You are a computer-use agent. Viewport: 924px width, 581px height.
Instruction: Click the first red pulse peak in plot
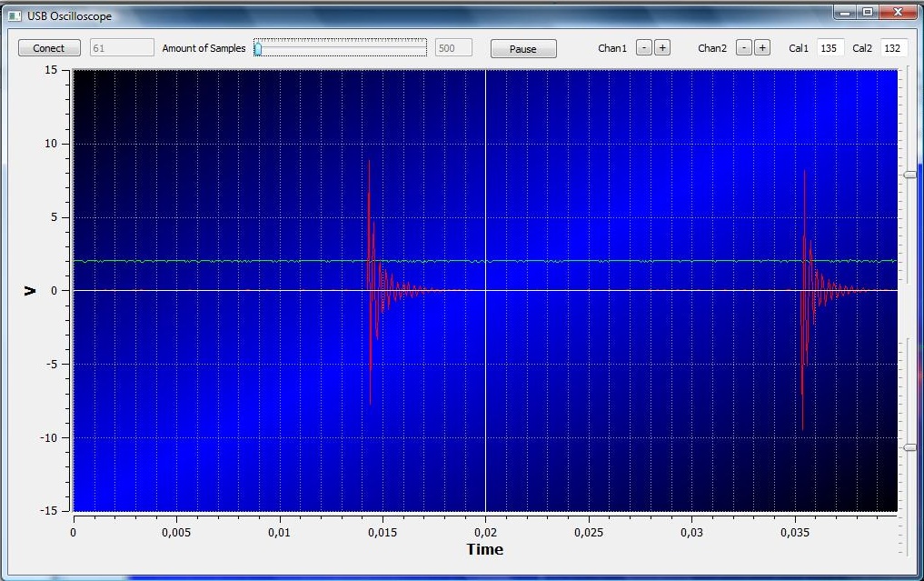coord(370,162)
